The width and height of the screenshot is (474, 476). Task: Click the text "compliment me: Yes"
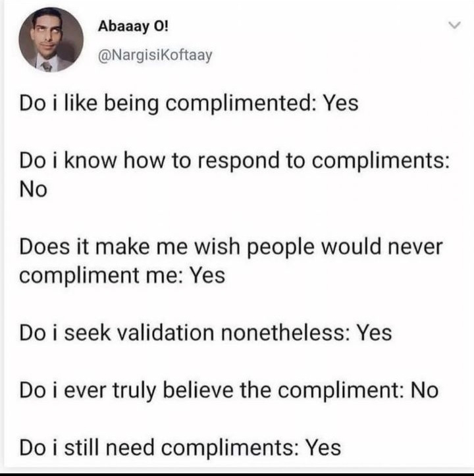122,275
